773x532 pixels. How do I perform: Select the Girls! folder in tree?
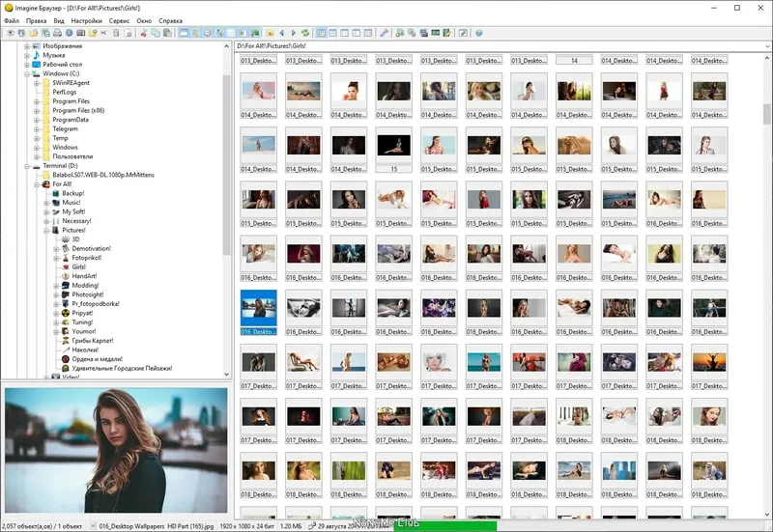[79, 267]
